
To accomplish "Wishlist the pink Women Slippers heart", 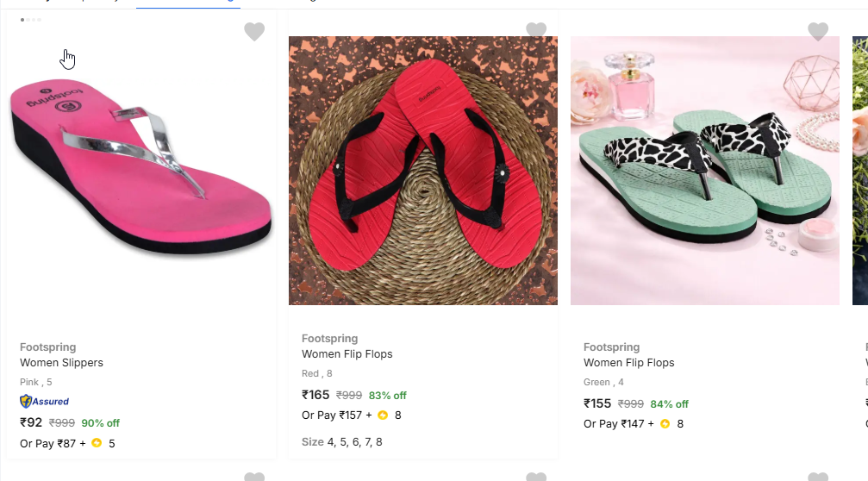I will click(254, 32).
